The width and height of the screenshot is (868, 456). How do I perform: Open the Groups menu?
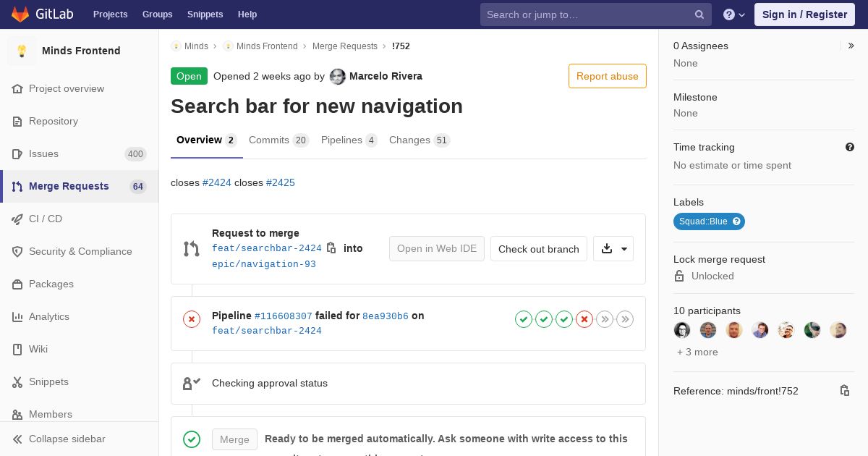(157, 14)
